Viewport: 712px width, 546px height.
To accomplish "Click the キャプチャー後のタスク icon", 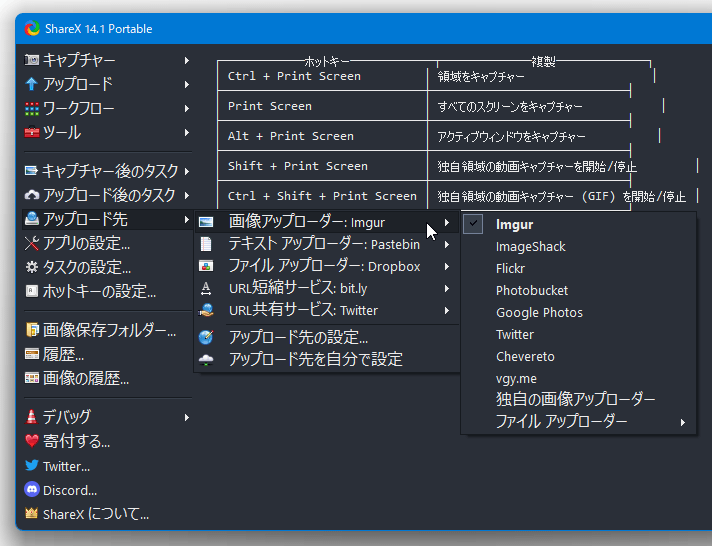I will [31, 171].
